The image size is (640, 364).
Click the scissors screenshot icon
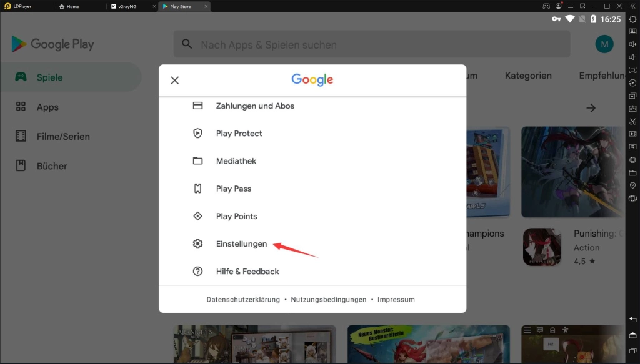pyautogui.click(x=632, y=122)
